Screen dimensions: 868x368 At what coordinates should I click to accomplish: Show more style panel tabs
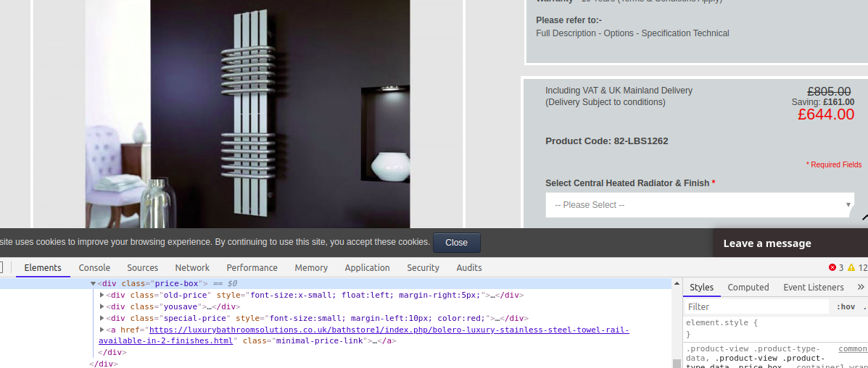pyautogui.click(x=861, y=288)
